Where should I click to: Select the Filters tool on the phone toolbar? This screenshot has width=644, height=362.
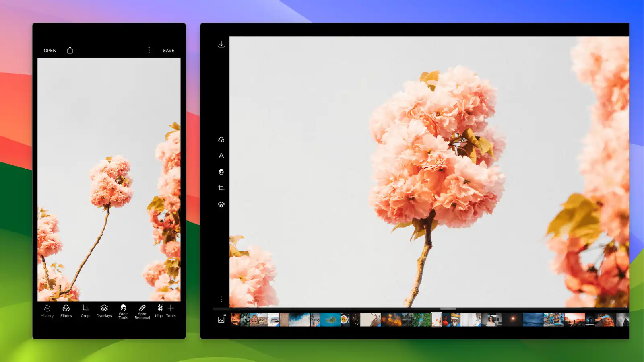point(66,312)
